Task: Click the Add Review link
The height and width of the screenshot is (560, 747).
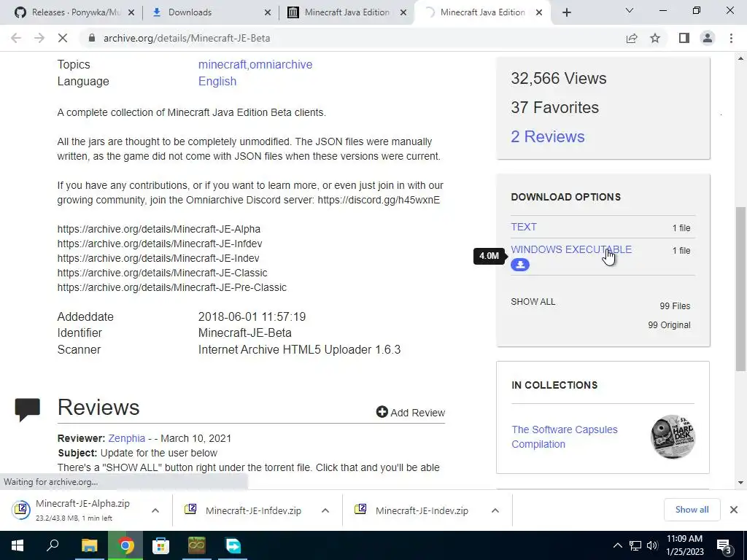Action: (417, 413)
